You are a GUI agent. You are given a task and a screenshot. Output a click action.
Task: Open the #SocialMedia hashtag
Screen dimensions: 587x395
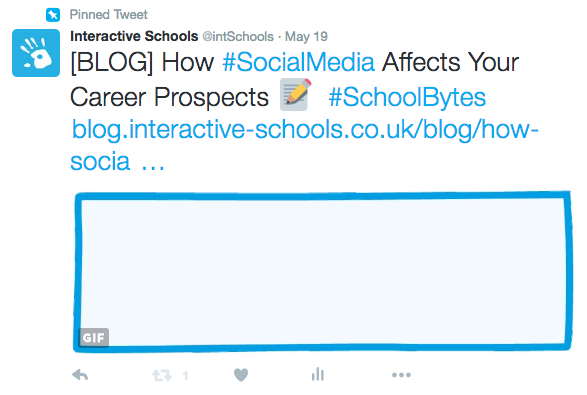pyautogui.click(x=298, y=62)
